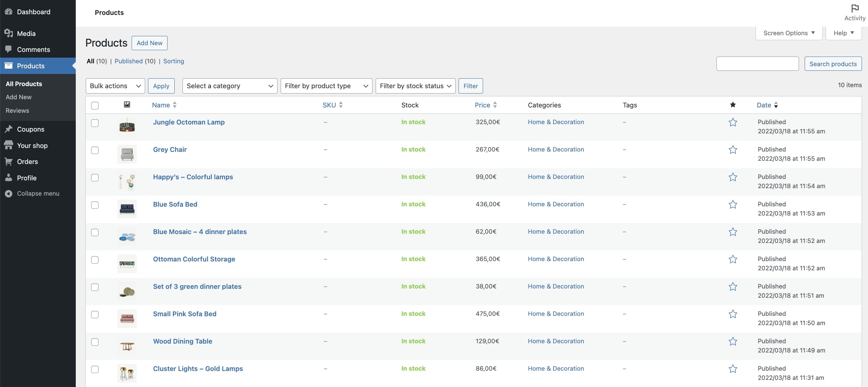The width and height of the screenshot is (868, 387).
Task: Expand the Screen Options panel
Action: tap(789, 33)
